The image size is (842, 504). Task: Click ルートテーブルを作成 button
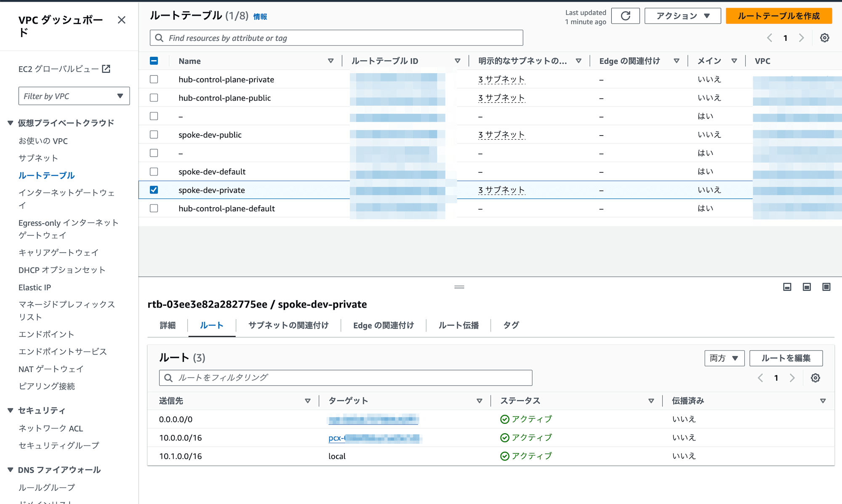779,16
